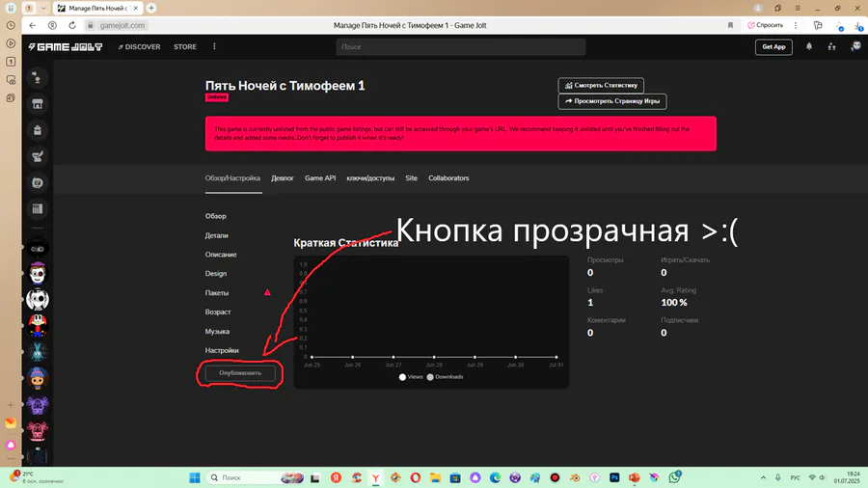Click the Опубликовать button

[x=240, y=373]
